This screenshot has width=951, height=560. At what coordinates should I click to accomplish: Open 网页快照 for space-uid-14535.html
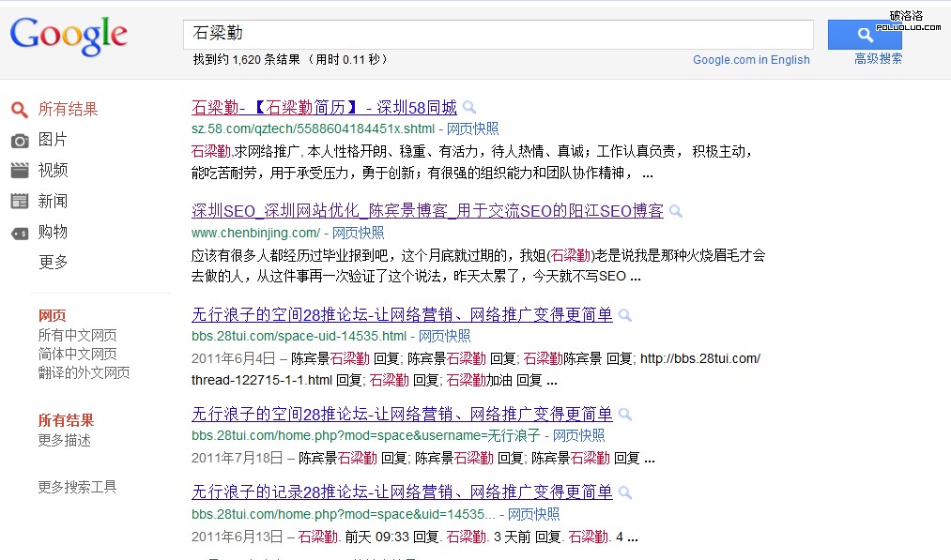pos(445,336)
